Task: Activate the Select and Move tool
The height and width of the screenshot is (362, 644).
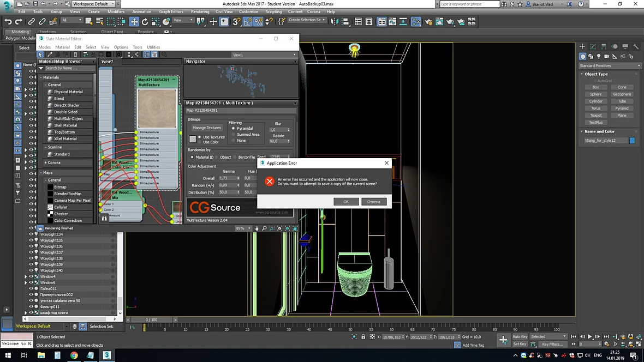Action: point(134,21)
